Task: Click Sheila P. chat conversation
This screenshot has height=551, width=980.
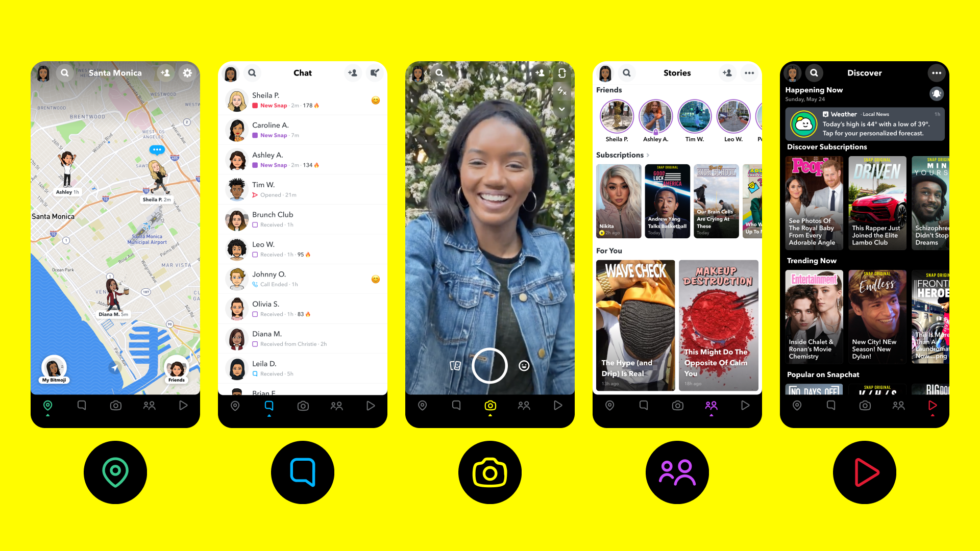Action: tap(302, 102)
